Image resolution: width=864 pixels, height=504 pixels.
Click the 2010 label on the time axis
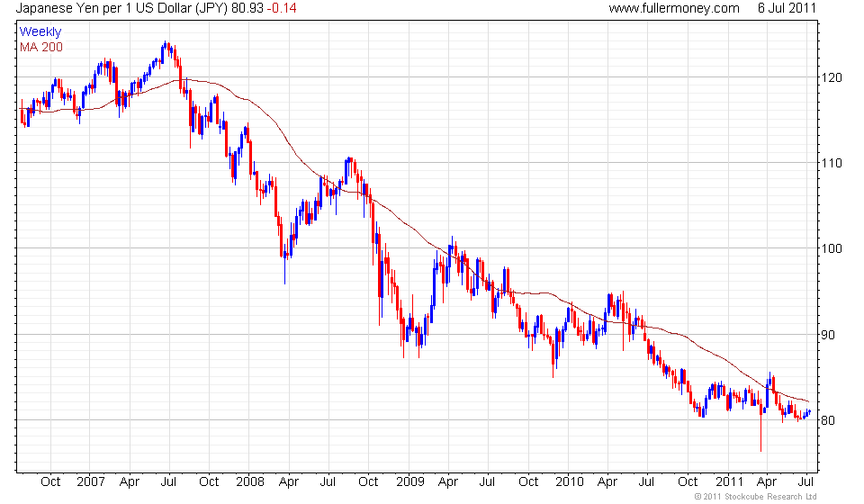tap(569, 482)
